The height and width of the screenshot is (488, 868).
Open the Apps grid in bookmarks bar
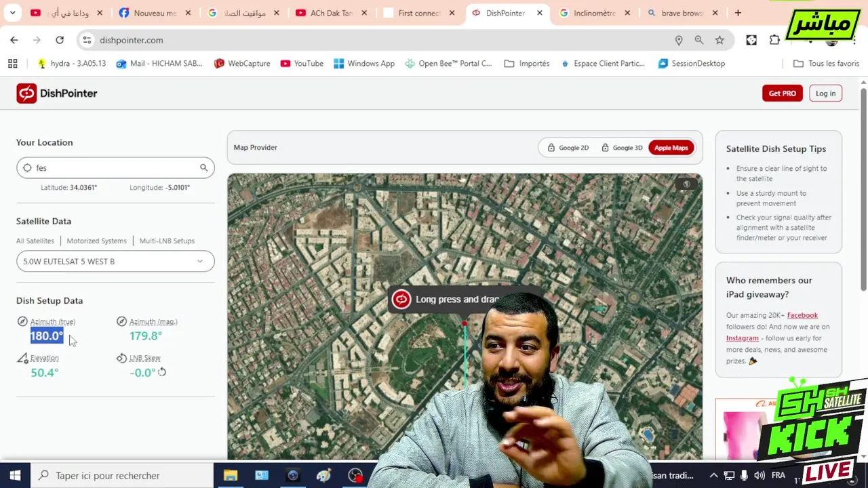(12, 63)
